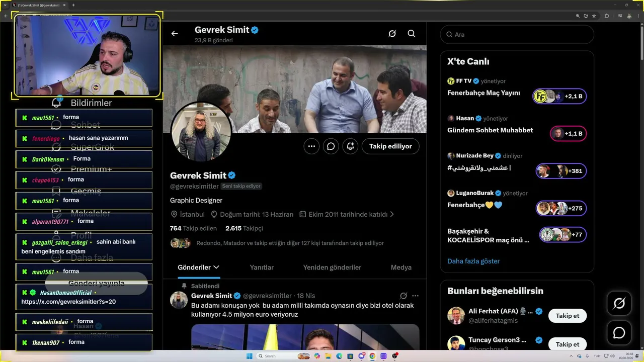644x362 pixels.
Task: Open the profile banner image
Action: [x=294, y=89]
